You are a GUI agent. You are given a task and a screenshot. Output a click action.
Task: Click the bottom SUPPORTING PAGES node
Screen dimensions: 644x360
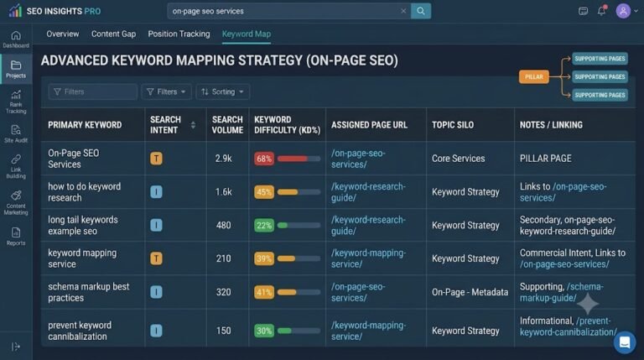click(x=600, y=95)
